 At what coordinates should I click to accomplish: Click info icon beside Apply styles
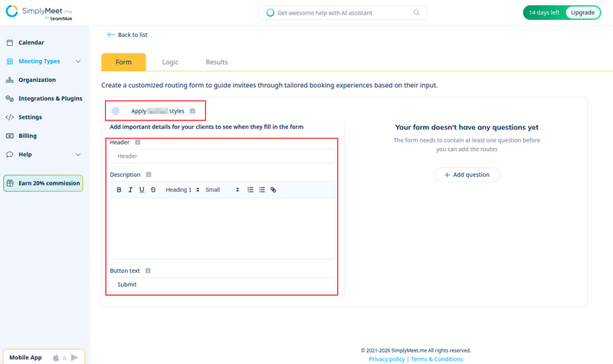(192, 111)
